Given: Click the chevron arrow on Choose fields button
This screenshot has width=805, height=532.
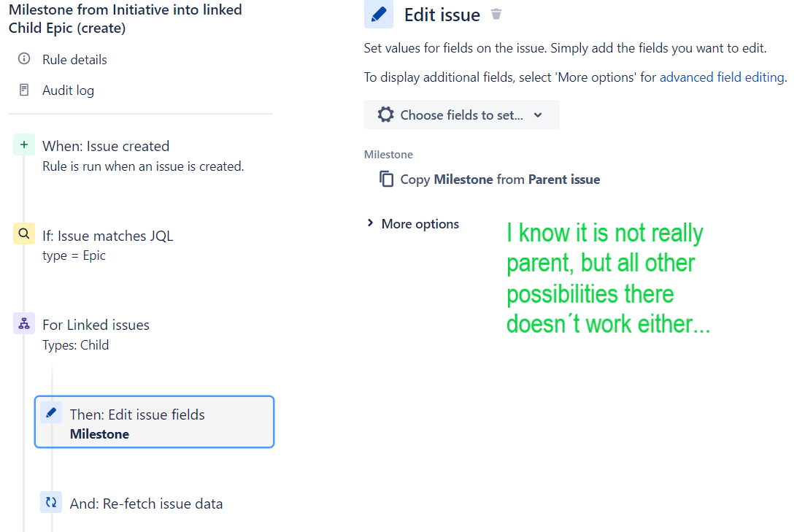Looking at the screenshot, I should (538, 115).
